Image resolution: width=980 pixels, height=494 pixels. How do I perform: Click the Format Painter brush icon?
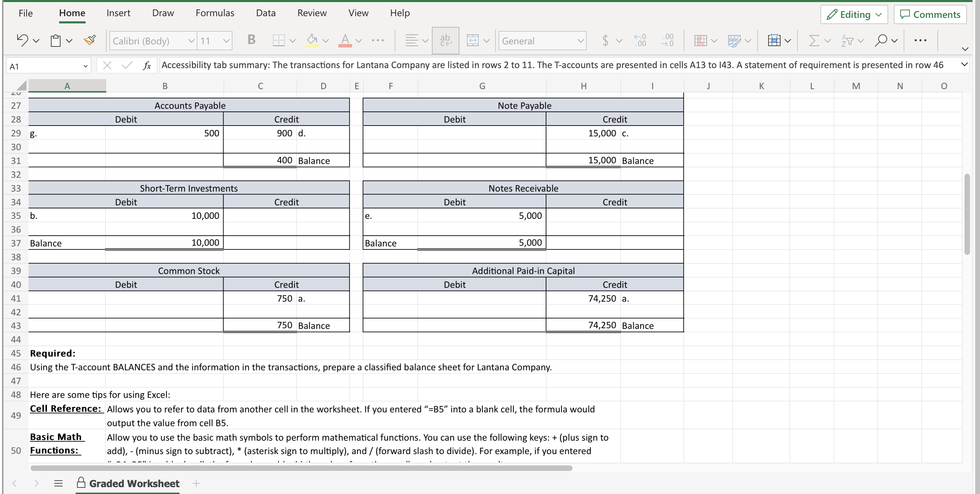coord(90,40)
